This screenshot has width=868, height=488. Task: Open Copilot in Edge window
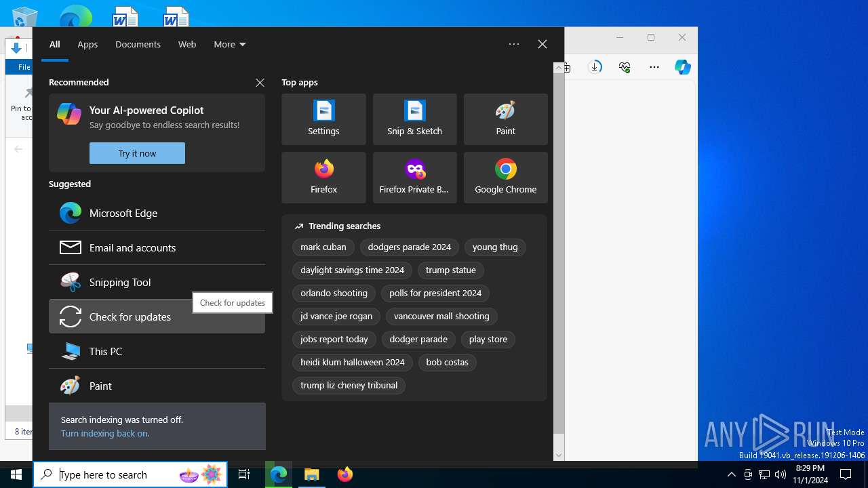(683, 67)
